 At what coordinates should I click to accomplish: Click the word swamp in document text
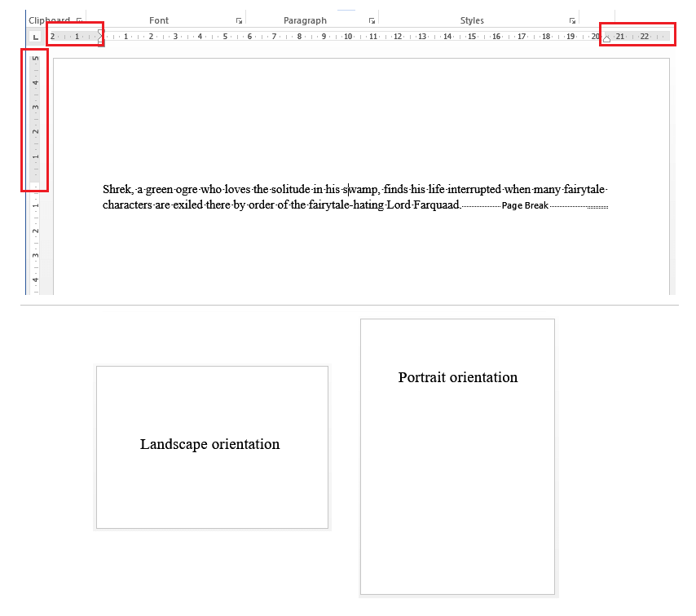[x=357, y=189]
